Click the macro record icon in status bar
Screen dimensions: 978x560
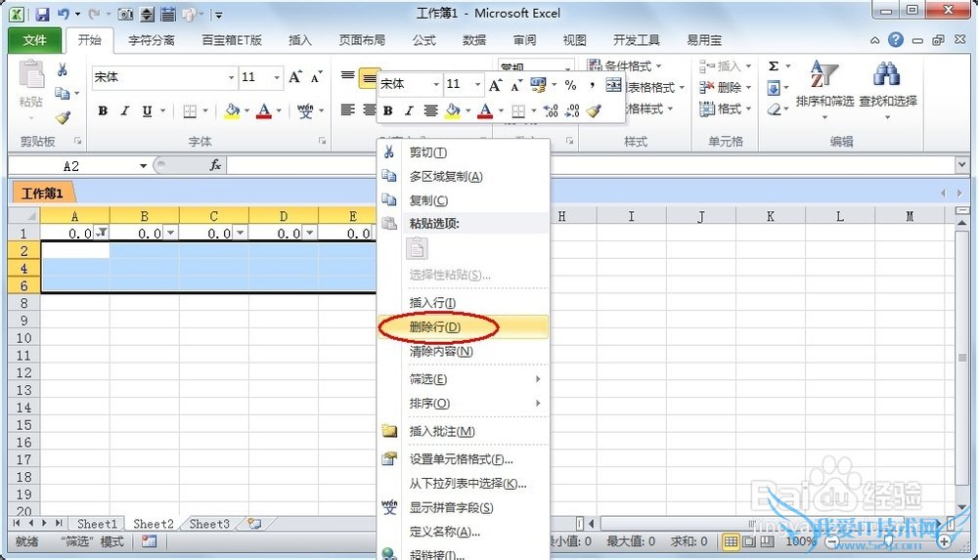click(x=149, y=541)
